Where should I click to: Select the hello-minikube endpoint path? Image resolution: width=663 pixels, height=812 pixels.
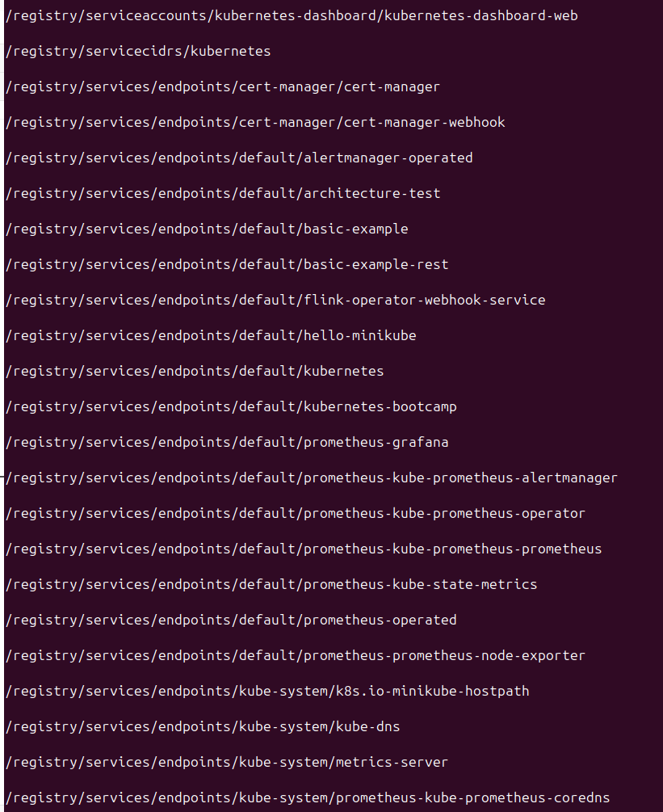pyautogui.click(x=211, y=335)
